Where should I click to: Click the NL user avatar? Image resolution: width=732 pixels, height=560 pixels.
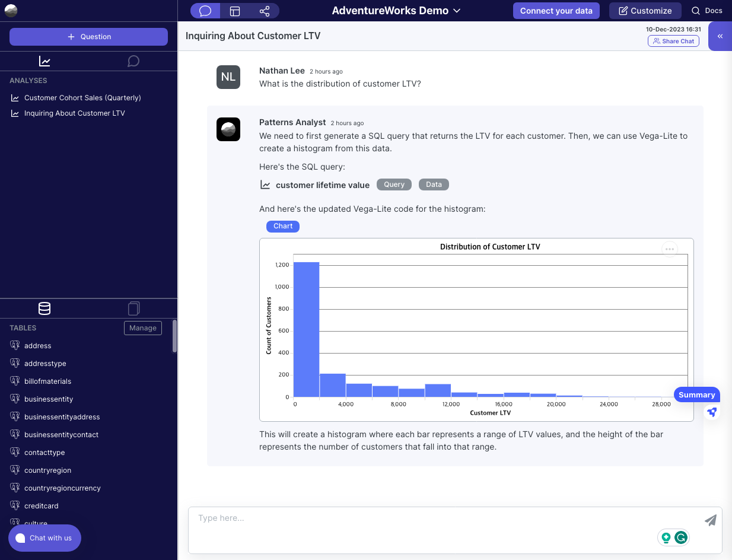click(x=228, y=77)
